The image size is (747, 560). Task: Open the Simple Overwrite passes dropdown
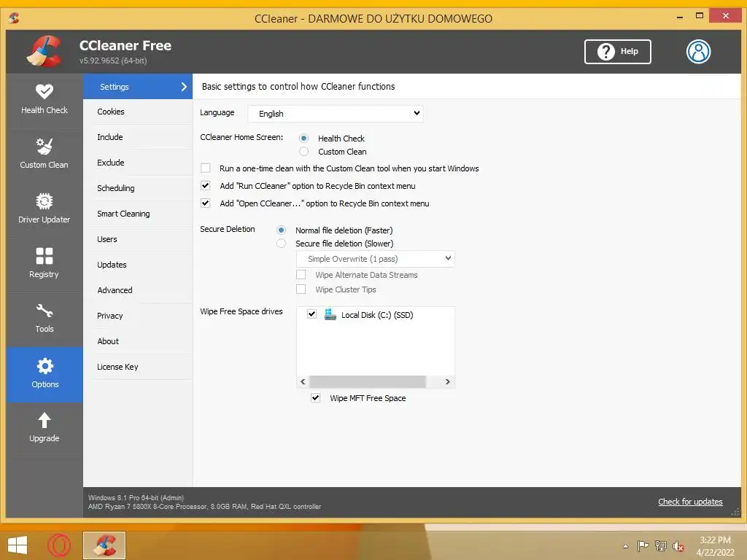click(376, 259)
